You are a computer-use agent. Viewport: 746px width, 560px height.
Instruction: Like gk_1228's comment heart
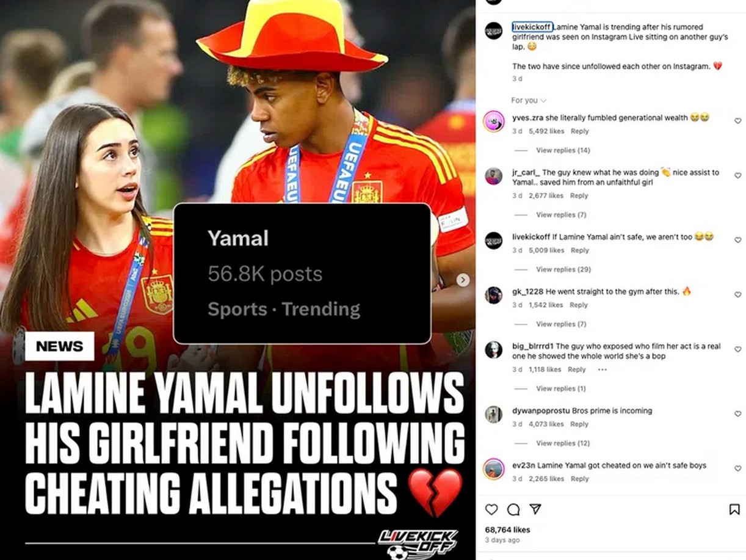point(737,294)
